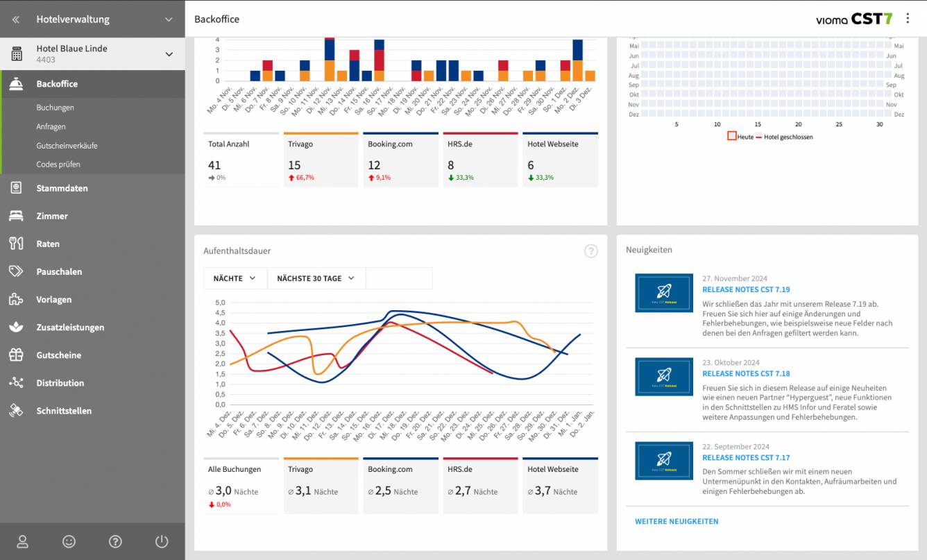This screenshot has height=560, width=927.
Task: Open help icon of Aufenthaltsdauer panel
Action: pos(591,251)
